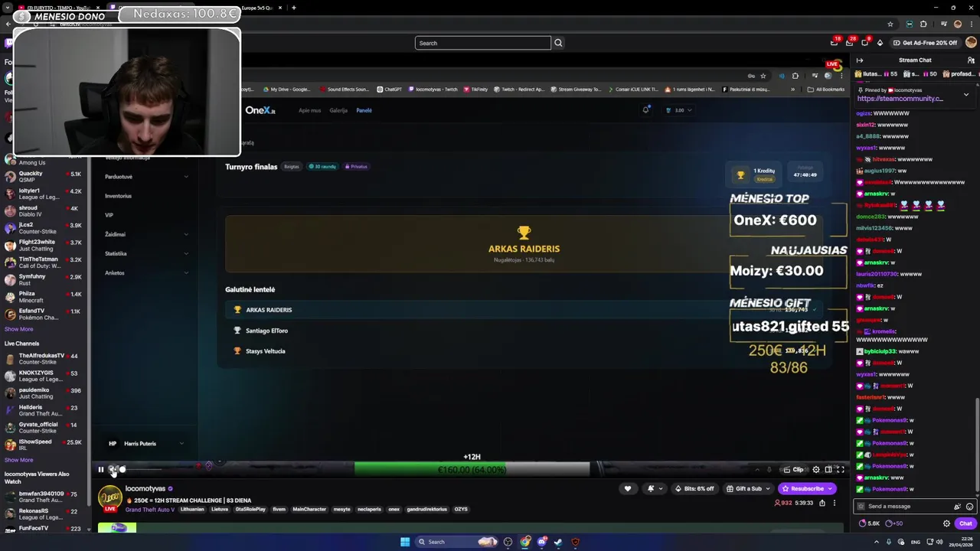Bookmark the page with star icon
980x551 pixels.
890,24
